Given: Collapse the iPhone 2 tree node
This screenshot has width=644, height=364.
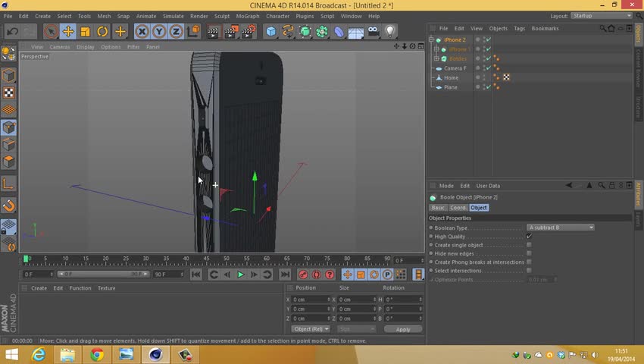Looking at the screenshot, I should (431, 39).
